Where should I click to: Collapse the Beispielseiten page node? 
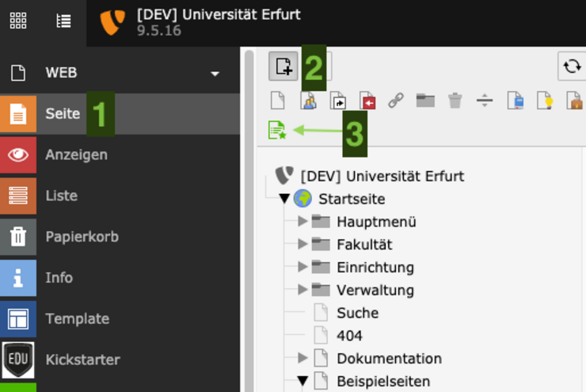[x=303, y=381]
